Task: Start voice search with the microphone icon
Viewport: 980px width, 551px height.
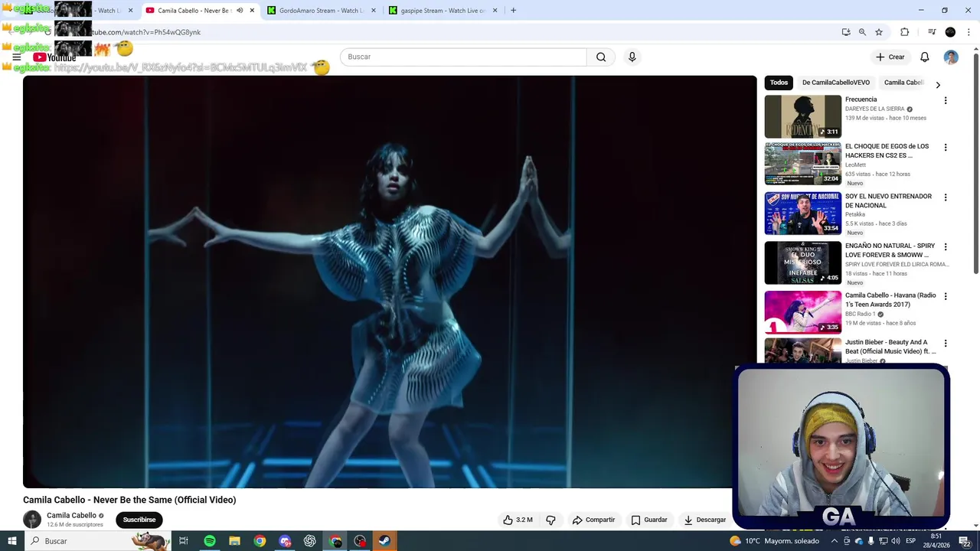Action: click(x=632, y=57)
